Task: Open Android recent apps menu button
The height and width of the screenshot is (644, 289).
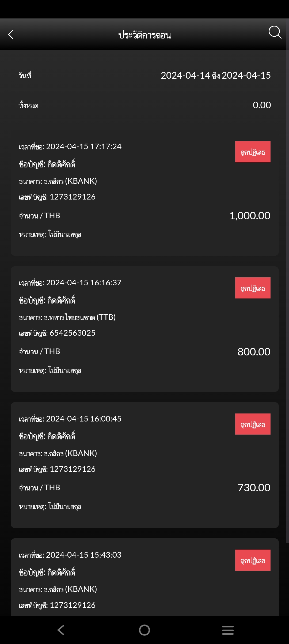Action: 228,630
